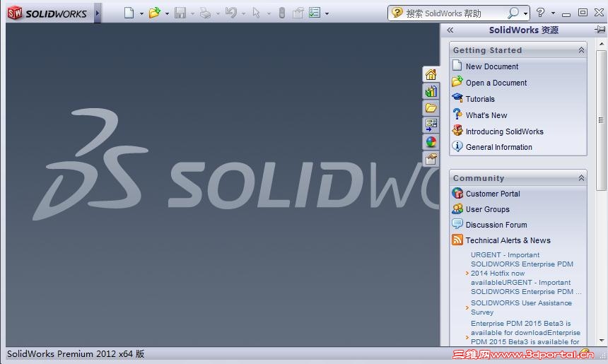Open Enterprise PDM 2015 Beta3 news
Image resolution: width=608 pixels, height=364 pixels.
525,333
